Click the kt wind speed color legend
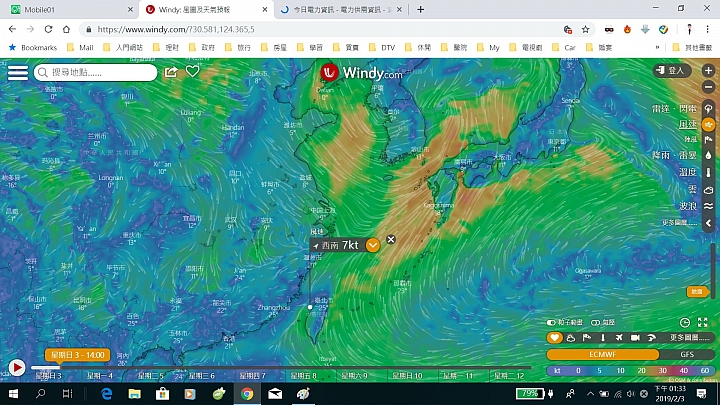Screen dimensions: 720x405 630,371
